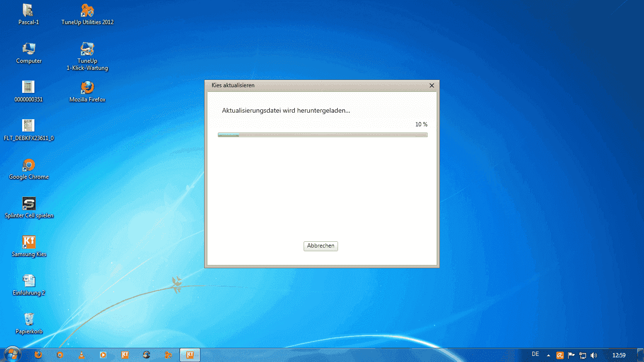Select the Samsung Kies desktop shortcut

[29, 246]
